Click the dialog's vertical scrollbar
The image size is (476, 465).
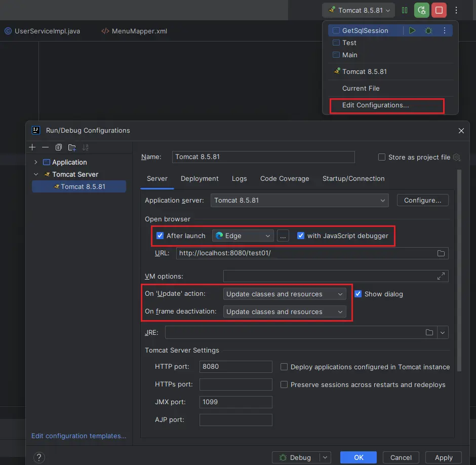click(459, 270)
